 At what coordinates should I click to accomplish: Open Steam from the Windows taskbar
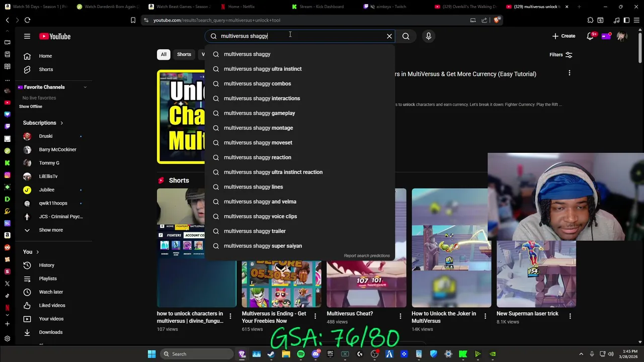coord(271,354)
